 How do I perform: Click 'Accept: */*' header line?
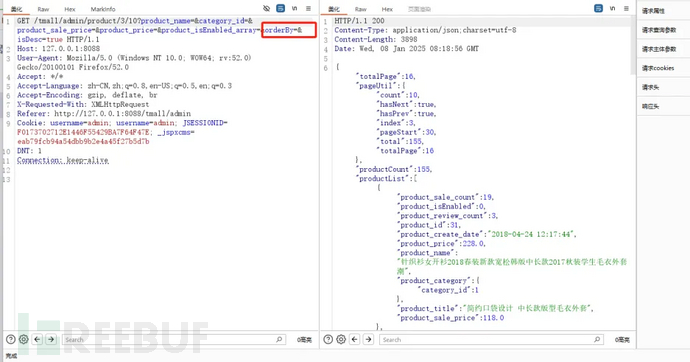pyautogui.click(x=40, y=77)
